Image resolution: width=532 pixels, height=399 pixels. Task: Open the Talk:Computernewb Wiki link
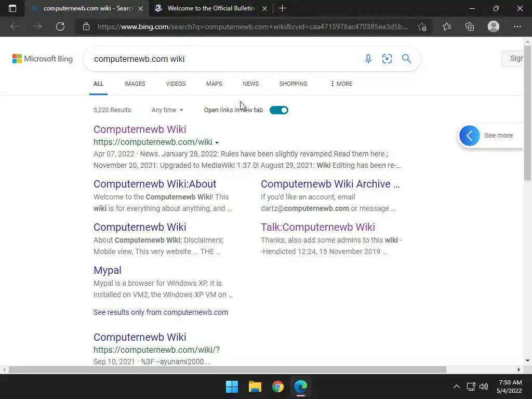[318, 227]
